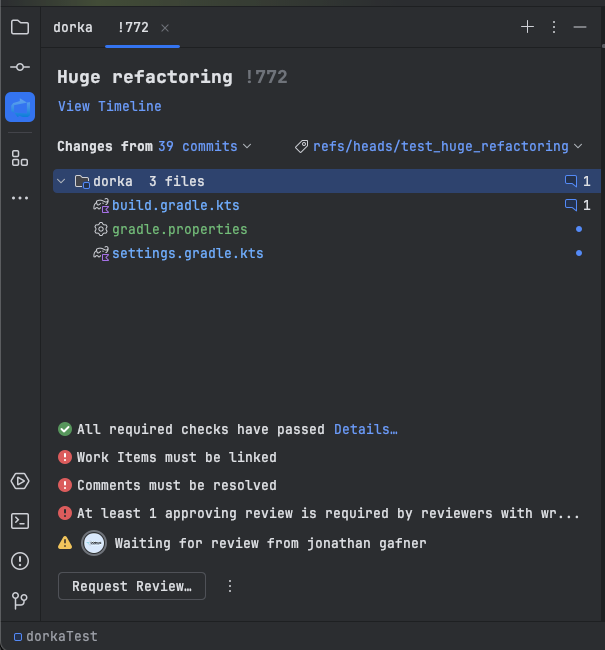This screenshot has width=605, height=650.
Task: Open the Git branch tool window
Action: [20, 600]
